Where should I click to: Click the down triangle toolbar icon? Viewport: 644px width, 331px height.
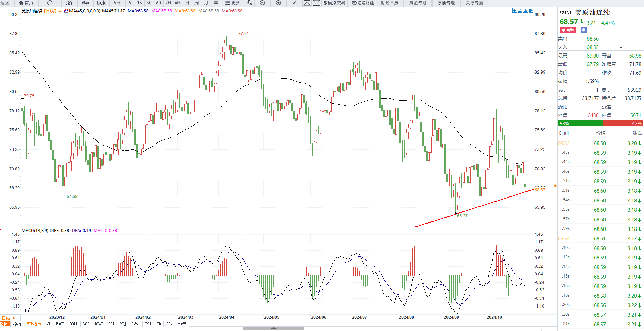(x=316, y=3)
